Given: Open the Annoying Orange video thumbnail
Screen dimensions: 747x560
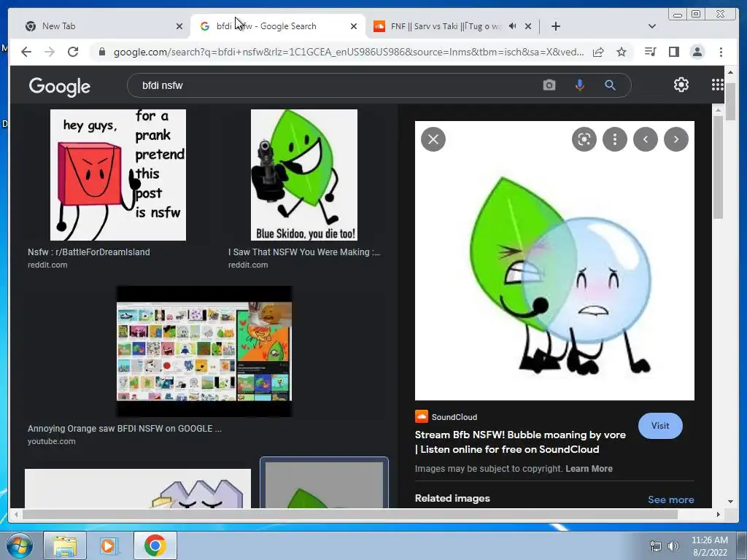Looking at the screenshot, I should (x=204, y=351).
